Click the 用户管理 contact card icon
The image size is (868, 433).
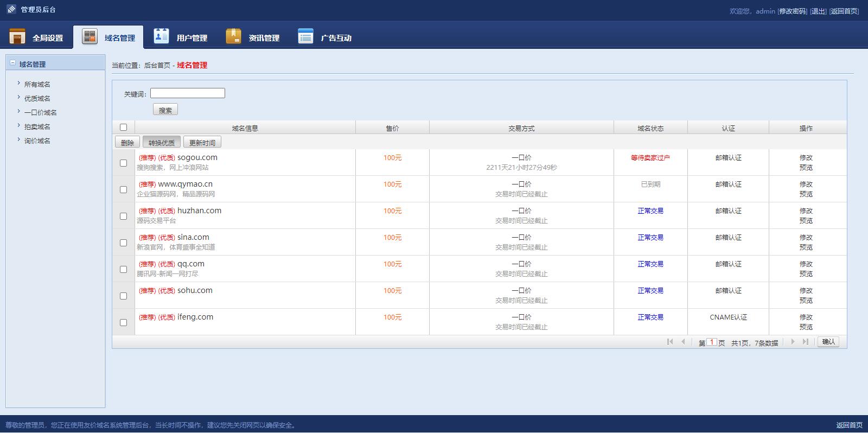point(161,36)
